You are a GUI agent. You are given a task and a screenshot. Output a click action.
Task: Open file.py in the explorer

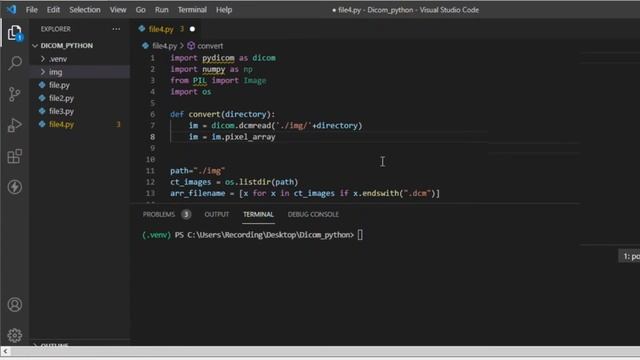(x=59, y=85)
